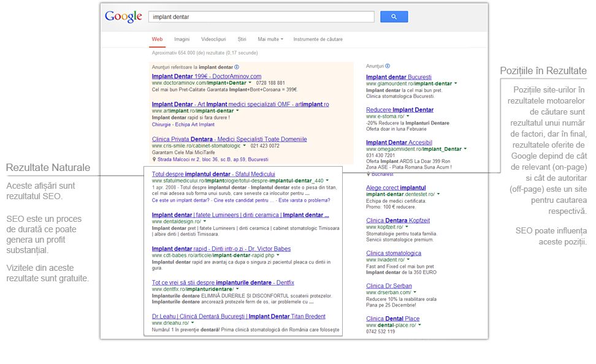Click 'Clinica Dr.Serban' ad link
This screenshot has width=596, height=364.
point(389,286)
